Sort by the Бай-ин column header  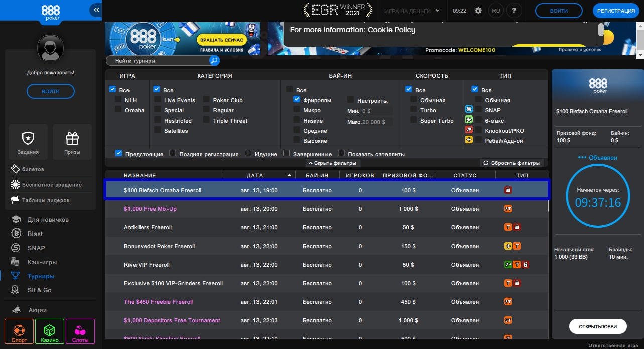(x=317, y=175)
